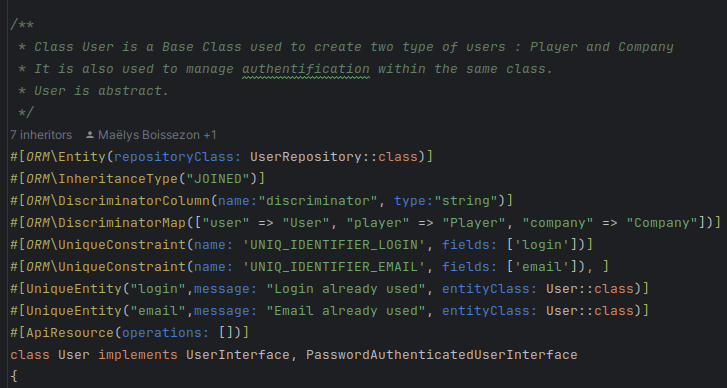
Task: Click 'Entity' in the ORM\Entity attribute
Action: (82, 157)
